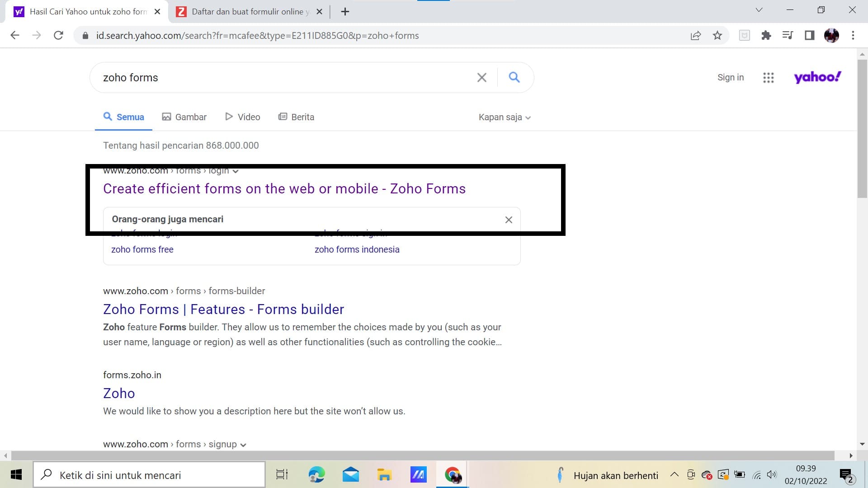Screen dimensions: 868x488
Task: Switch to the Video tab
Action: point(242,117)
